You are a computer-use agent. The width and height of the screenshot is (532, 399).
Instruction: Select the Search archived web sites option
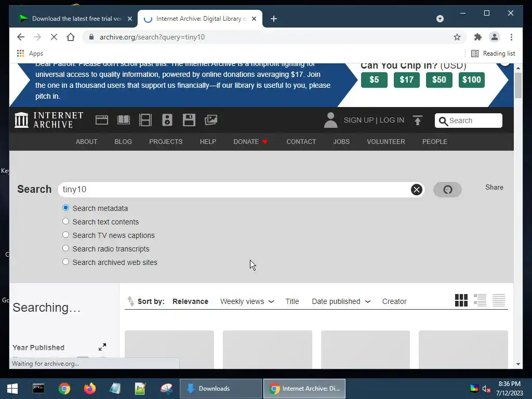click(x=66, y=262)
